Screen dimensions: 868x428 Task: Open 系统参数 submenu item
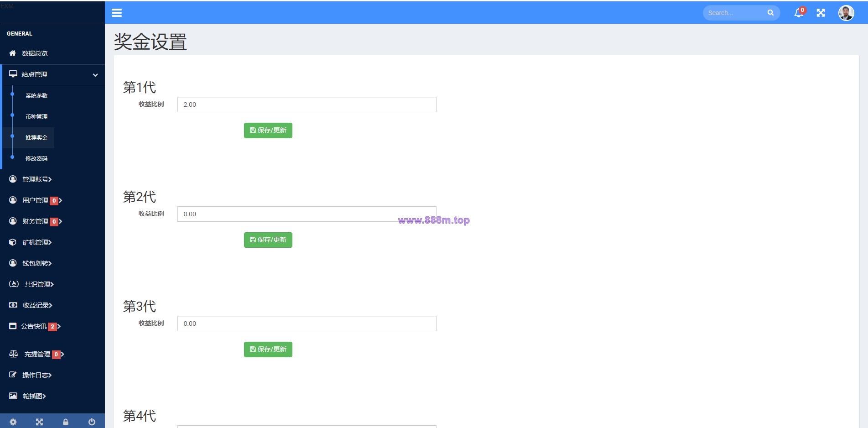point(36,96)
